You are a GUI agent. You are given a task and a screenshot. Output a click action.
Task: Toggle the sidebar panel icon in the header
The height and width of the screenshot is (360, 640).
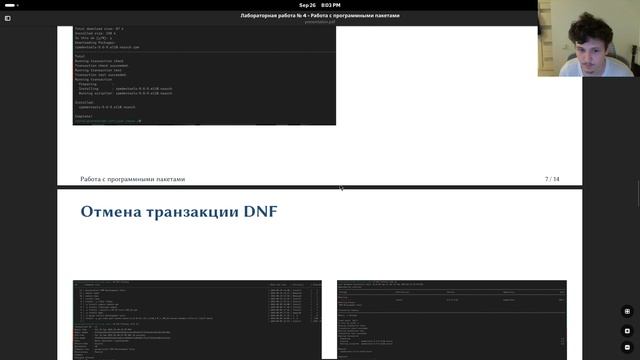pos(8,18)
